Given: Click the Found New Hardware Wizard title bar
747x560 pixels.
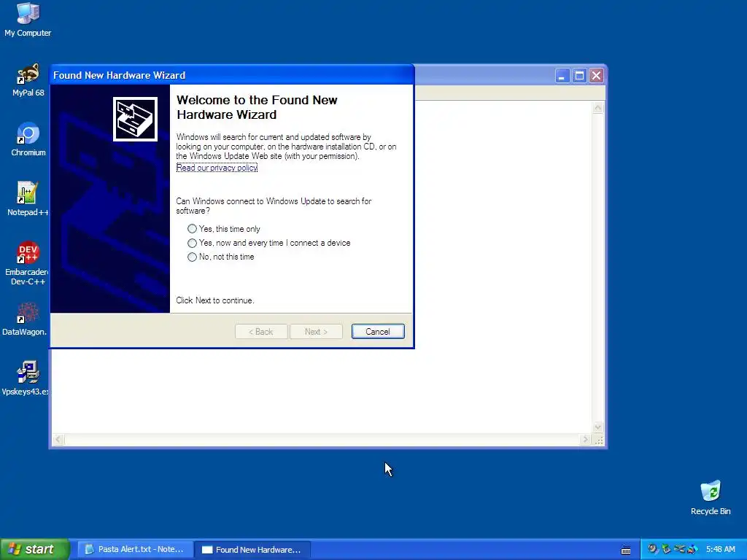Looking at the screenshot, I should (x=232, y=75).
